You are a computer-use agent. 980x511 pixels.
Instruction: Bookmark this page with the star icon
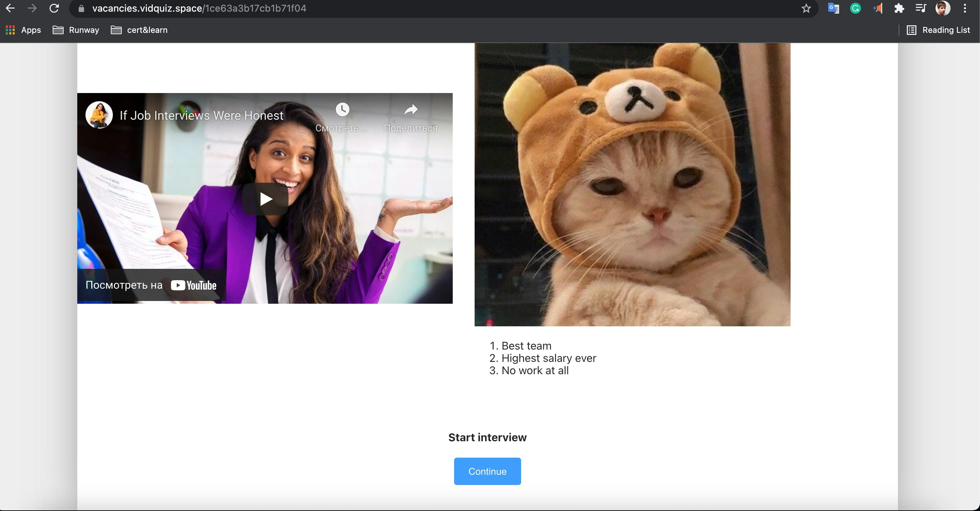point(806,8)
